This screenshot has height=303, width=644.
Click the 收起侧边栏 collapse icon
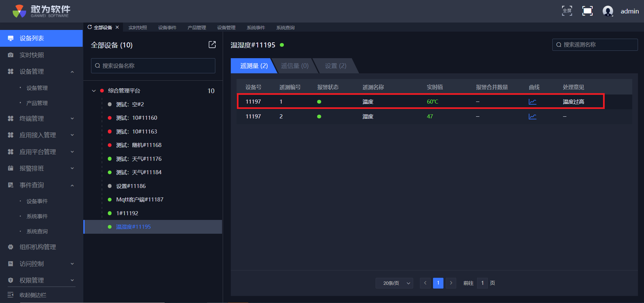[x=11, y=295]
